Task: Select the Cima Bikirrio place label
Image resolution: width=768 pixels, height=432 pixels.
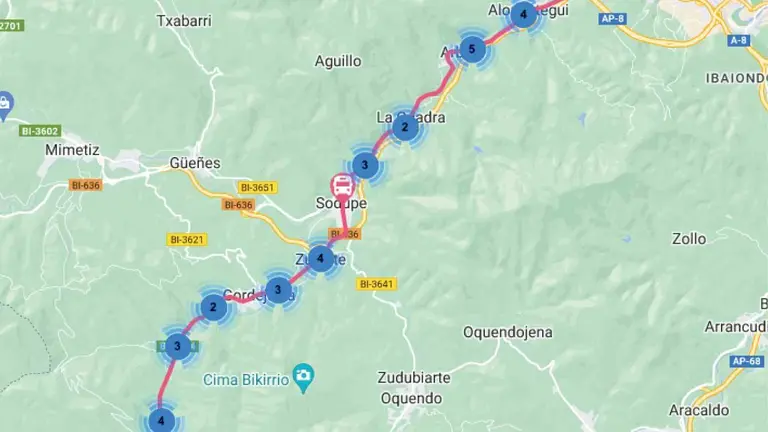Action: pos(246,380)
